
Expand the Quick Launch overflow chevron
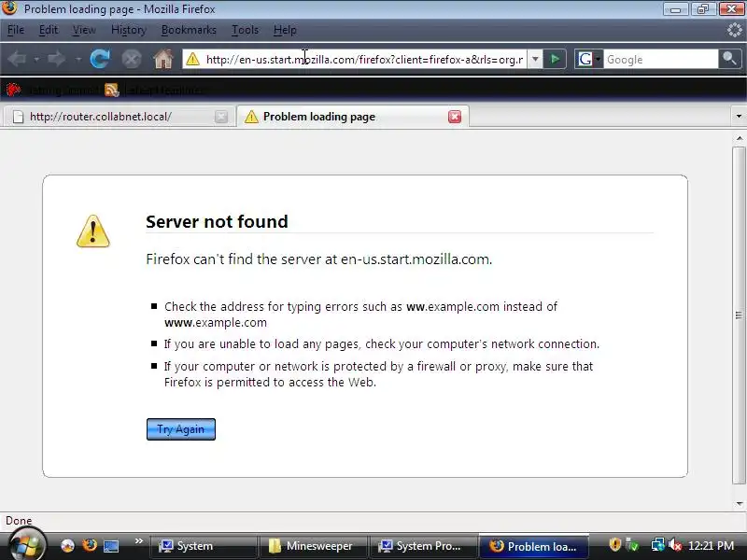click(x=138, y=541)
